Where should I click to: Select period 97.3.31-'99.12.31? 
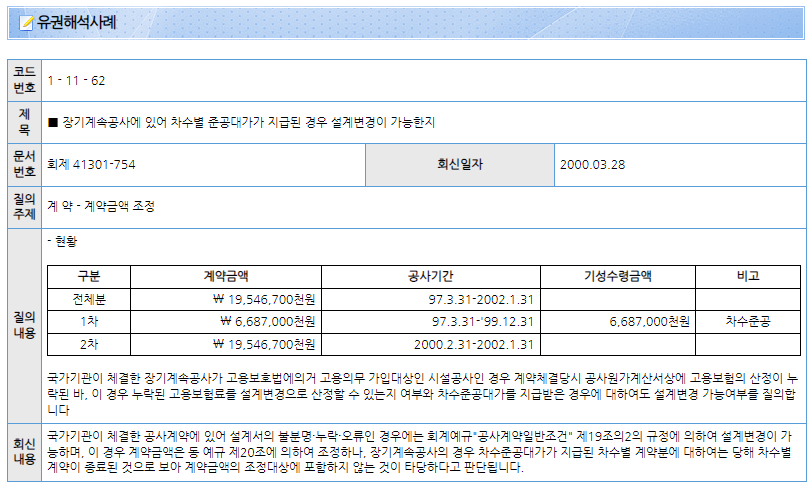pos(482,322)
